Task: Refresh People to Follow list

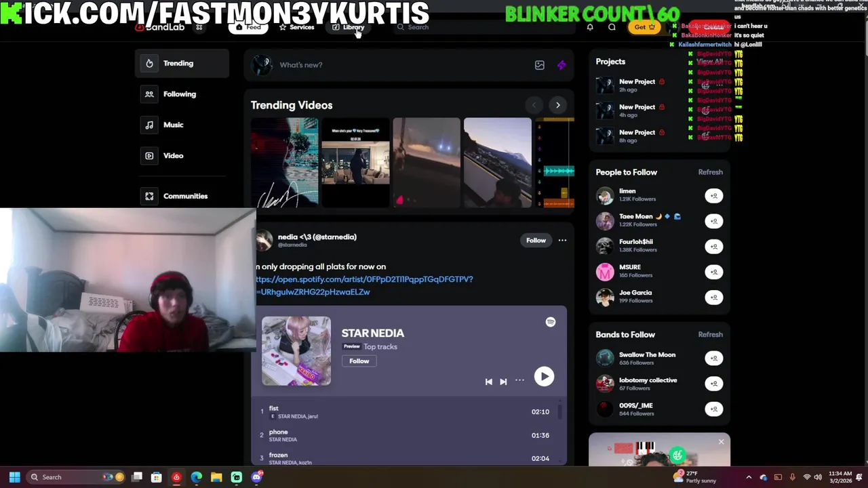Action: [710, 172]
